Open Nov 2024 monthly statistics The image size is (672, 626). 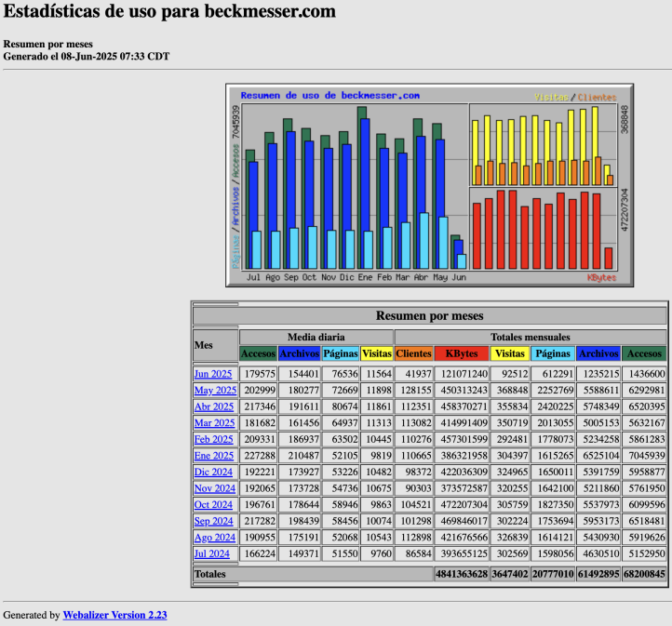click(214, 488)
